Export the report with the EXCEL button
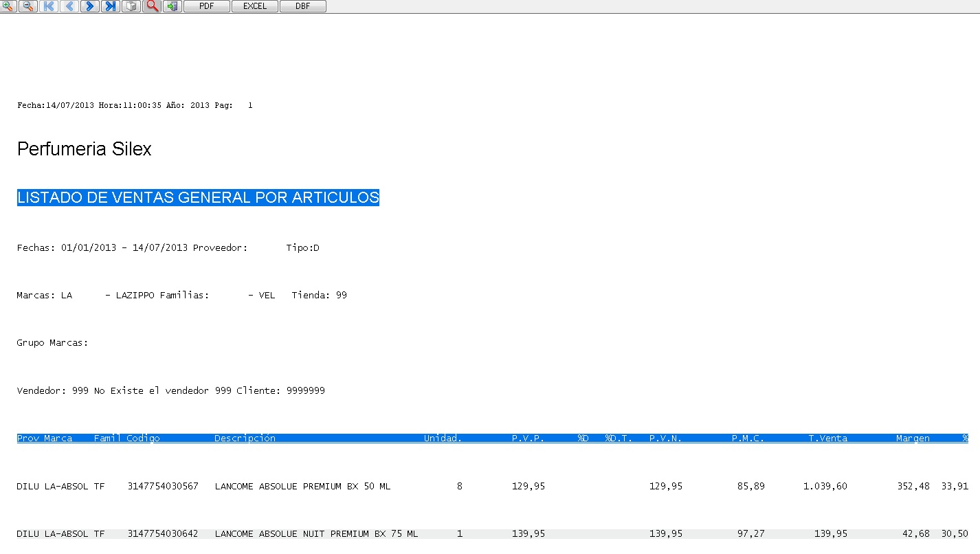 (255, 6)
